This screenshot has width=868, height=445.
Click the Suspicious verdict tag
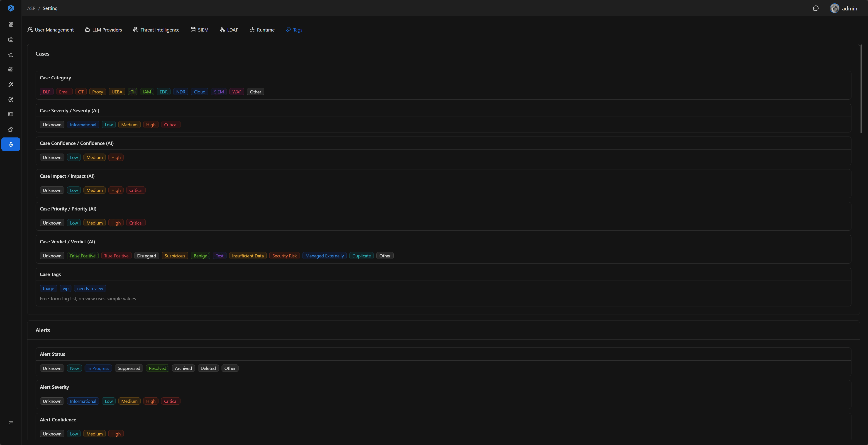click(175, 256)
